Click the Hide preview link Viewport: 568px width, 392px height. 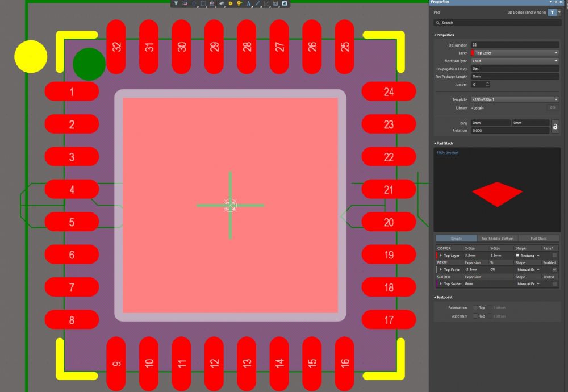tap(448, 152)
